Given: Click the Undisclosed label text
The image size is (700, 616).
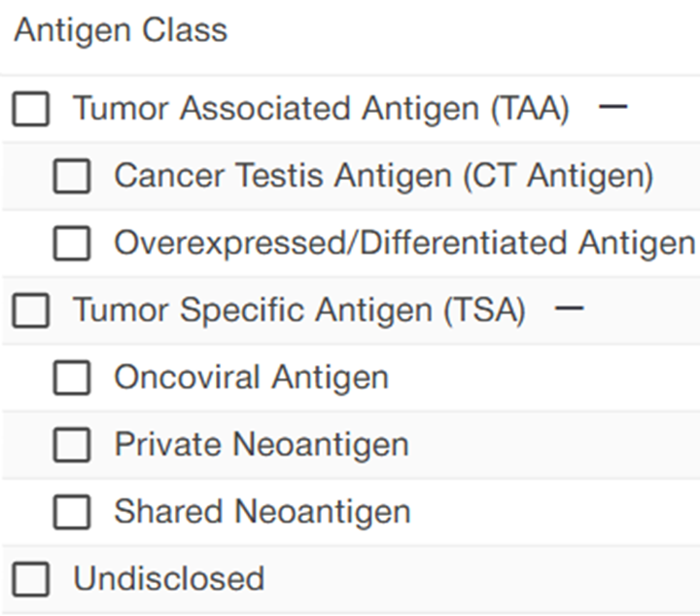Looking at the screenshot, I should click(168, 579).
